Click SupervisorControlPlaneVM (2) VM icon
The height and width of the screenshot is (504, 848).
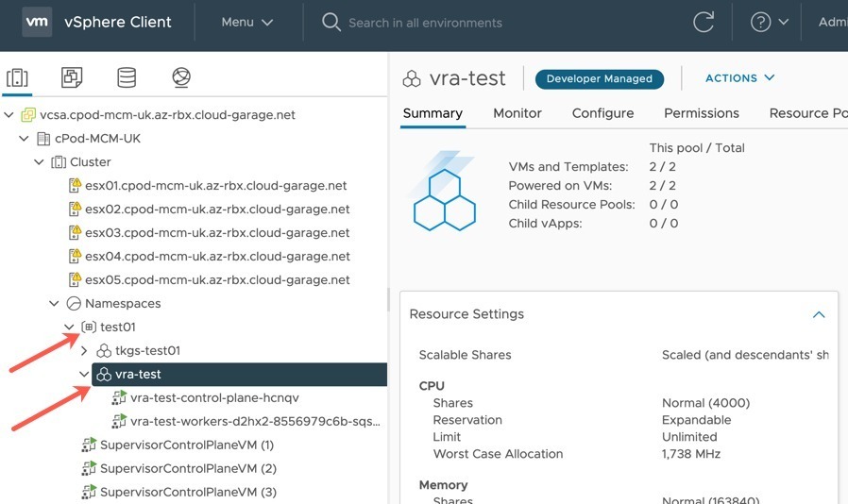point(89,468)
